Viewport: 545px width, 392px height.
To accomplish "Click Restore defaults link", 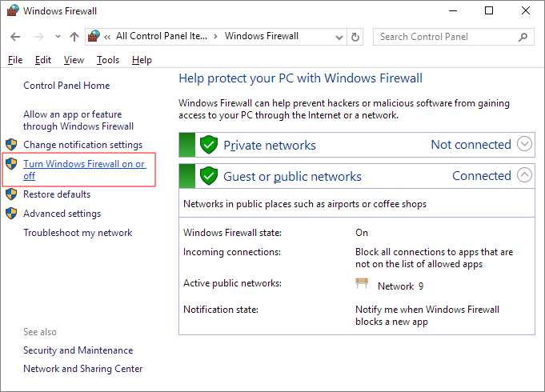I will pos(57,194).
